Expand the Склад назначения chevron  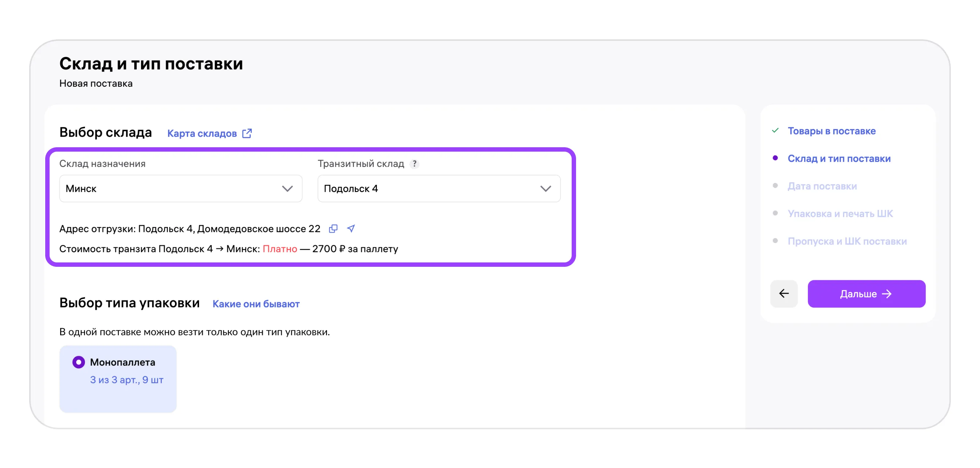tap(287, 188)
